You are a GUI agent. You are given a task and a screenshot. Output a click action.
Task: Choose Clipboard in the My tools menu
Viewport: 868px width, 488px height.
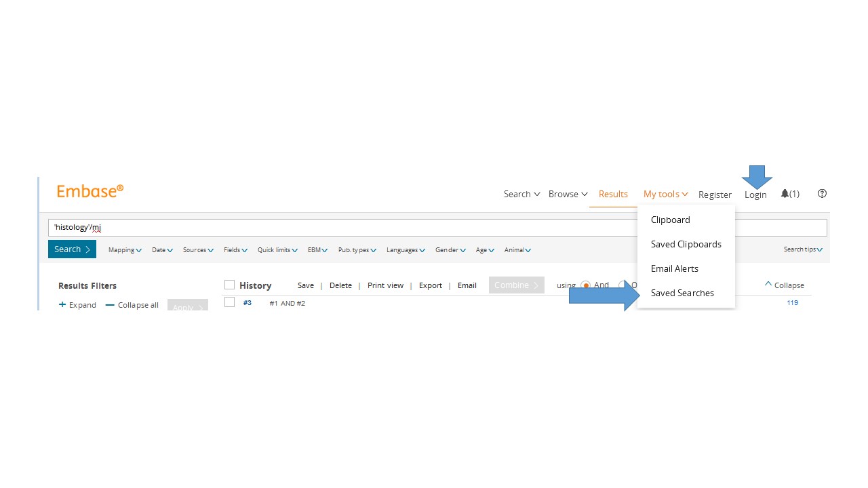tap(670, 220)
